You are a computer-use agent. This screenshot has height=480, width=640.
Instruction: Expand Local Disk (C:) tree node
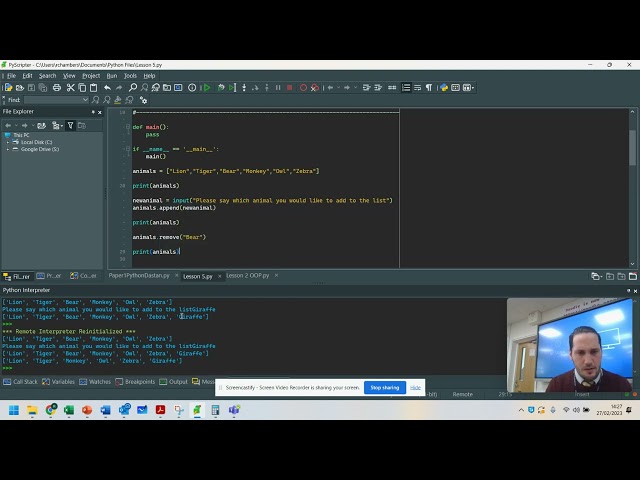pos(8,142)
